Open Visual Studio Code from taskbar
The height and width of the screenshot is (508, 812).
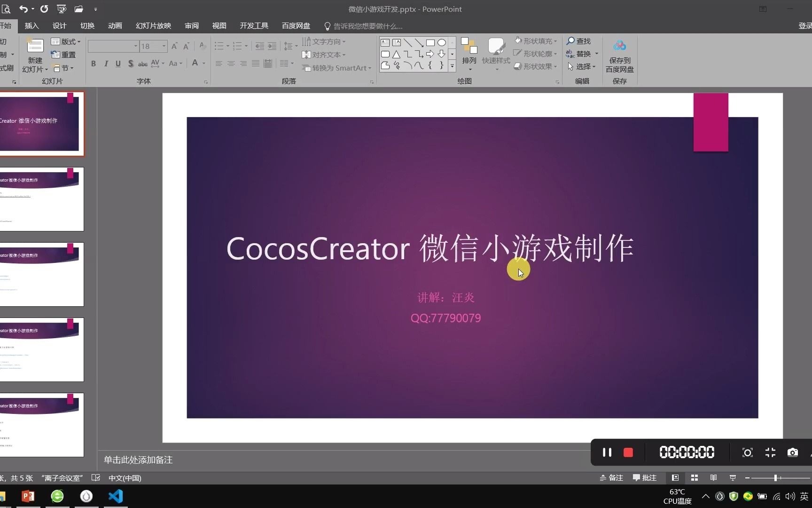[x=116, y=496]
